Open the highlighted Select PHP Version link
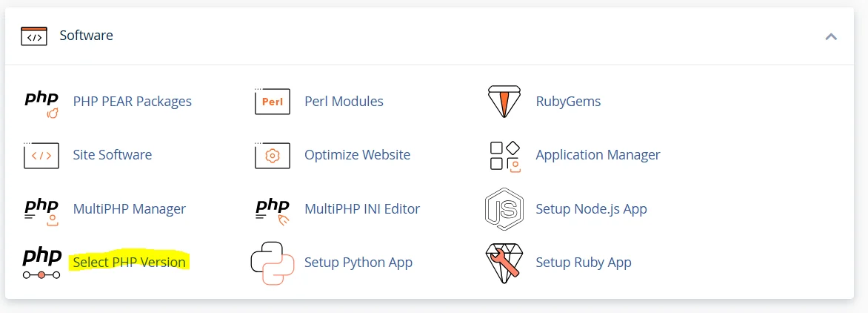This screenshot has height=313, width=868. pyautogui.click(x=129, y=262)
